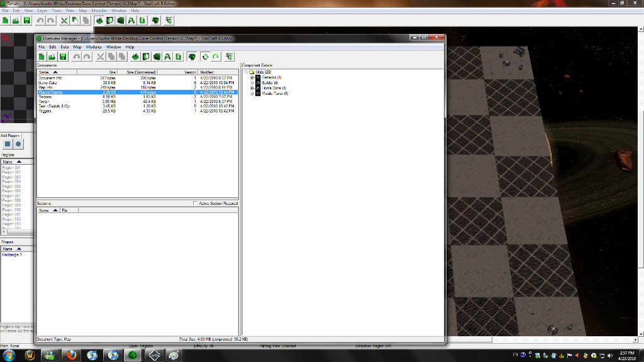This screenshot has width=644, height=362.
Task: Click Windows Start orb on taskbar
Action: [x=9, y=355]
